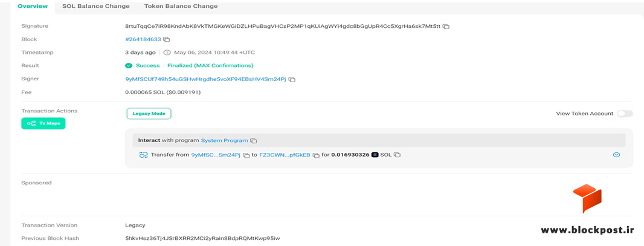Open the Token Balance Change tab

(181, 6)
